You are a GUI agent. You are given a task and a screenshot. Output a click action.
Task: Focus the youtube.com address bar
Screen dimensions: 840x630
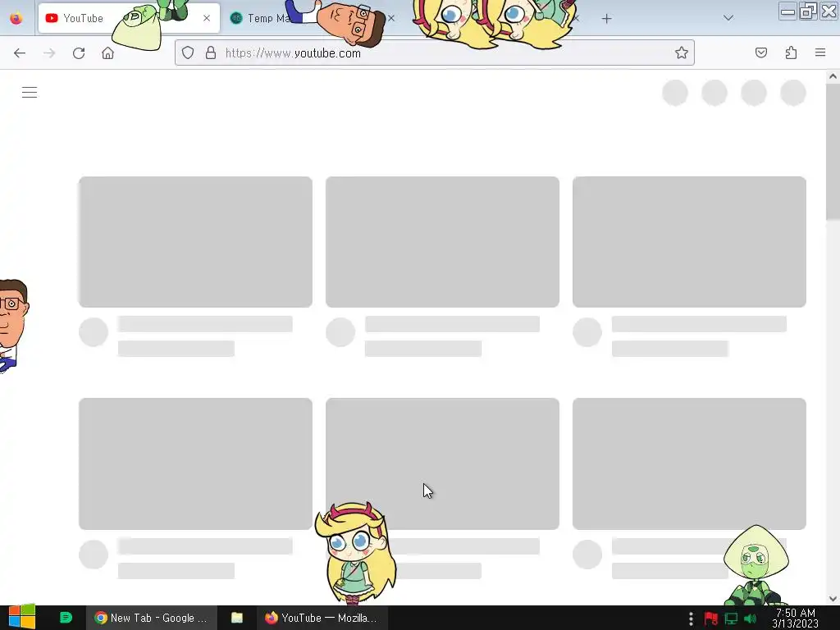coord(434,52)
